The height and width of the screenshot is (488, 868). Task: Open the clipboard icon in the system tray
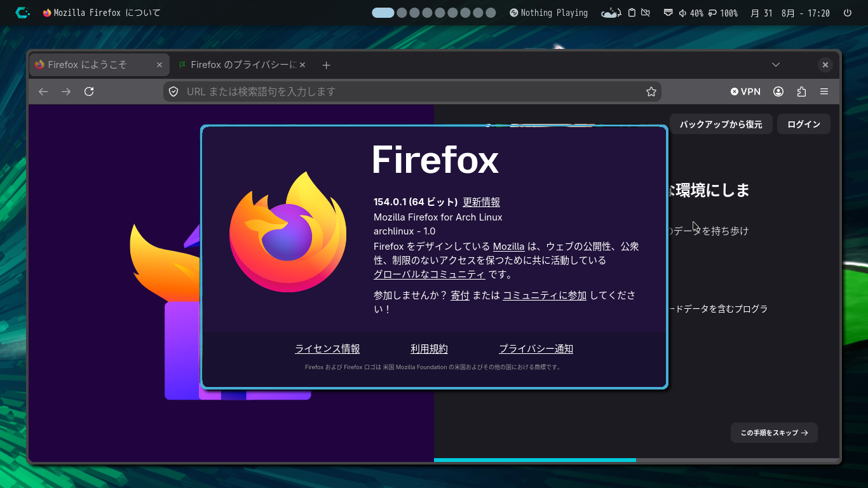click(632, 13)
